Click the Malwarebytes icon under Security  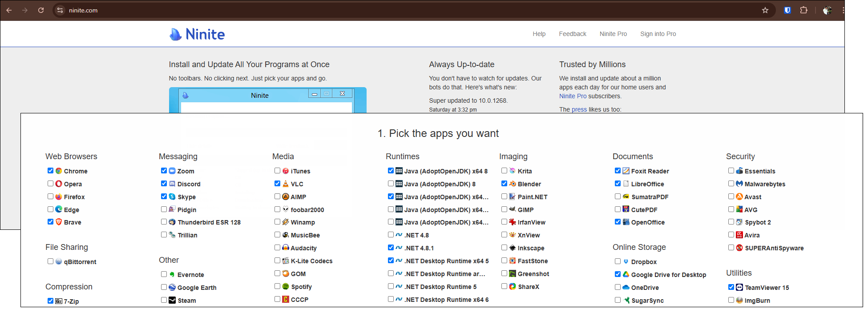739,184
